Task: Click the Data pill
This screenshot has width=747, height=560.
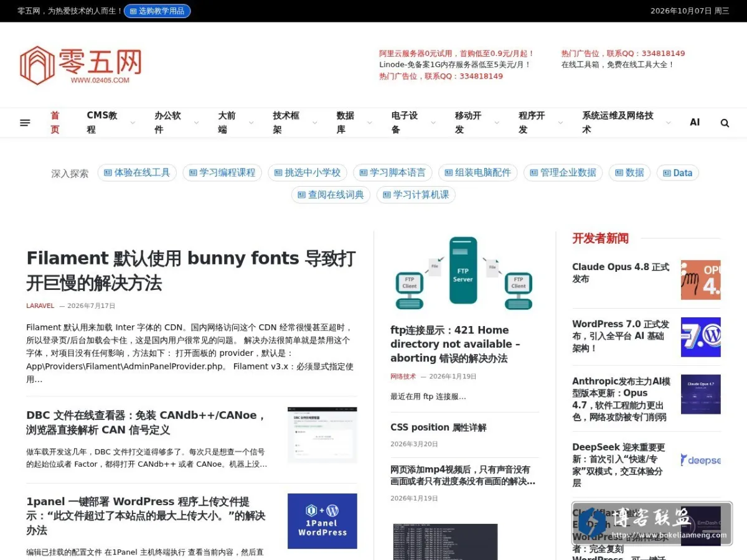Action: click(x=678, y=172)
